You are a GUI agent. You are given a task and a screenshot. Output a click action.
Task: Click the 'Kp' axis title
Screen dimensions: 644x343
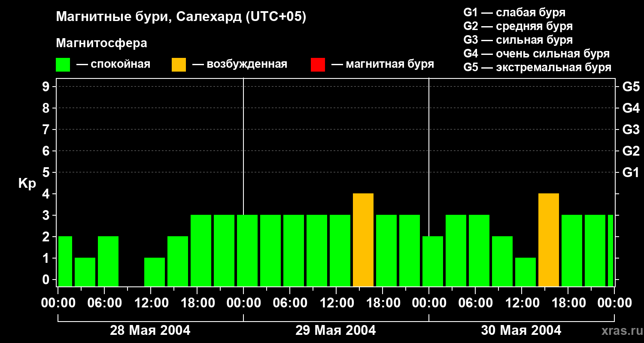click(x=27, y=184)
